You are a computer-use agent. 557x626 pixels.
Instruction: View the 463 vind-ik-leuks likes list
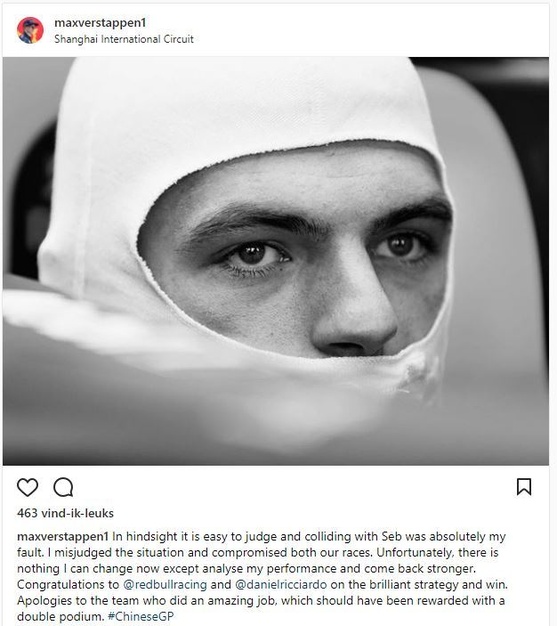tap(65, 513)
